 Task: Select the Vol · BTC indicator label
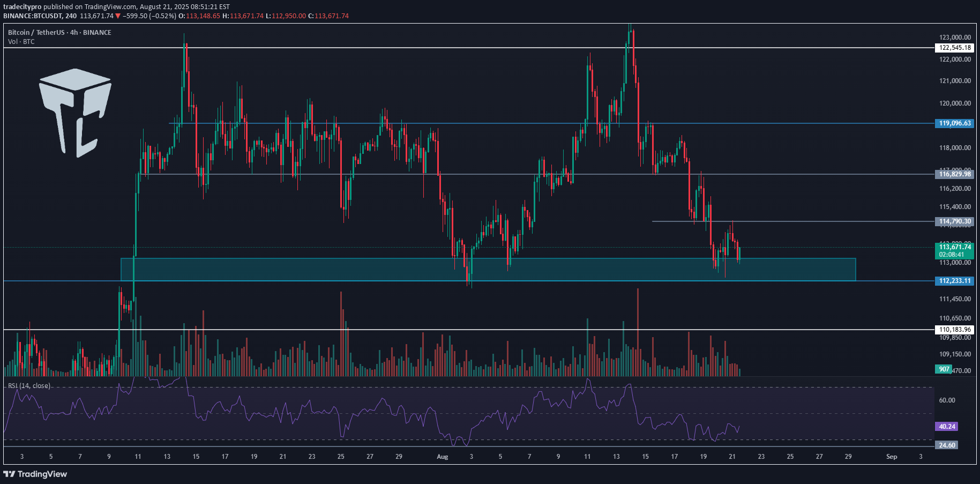tap(21, 41)
